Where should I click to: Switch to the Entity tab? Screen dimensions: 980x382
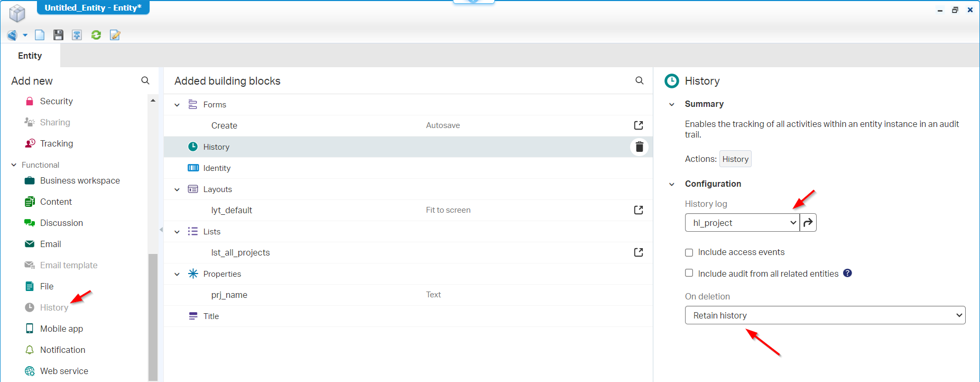tap(30, 56)
